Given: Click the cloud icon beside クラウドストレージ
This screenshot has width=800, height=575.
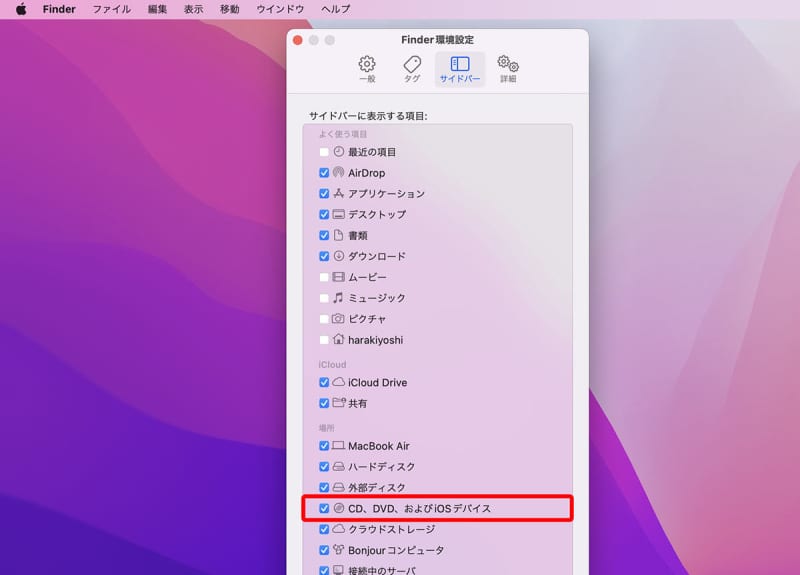Looking at the screenshot, I should tap(338, 529).
